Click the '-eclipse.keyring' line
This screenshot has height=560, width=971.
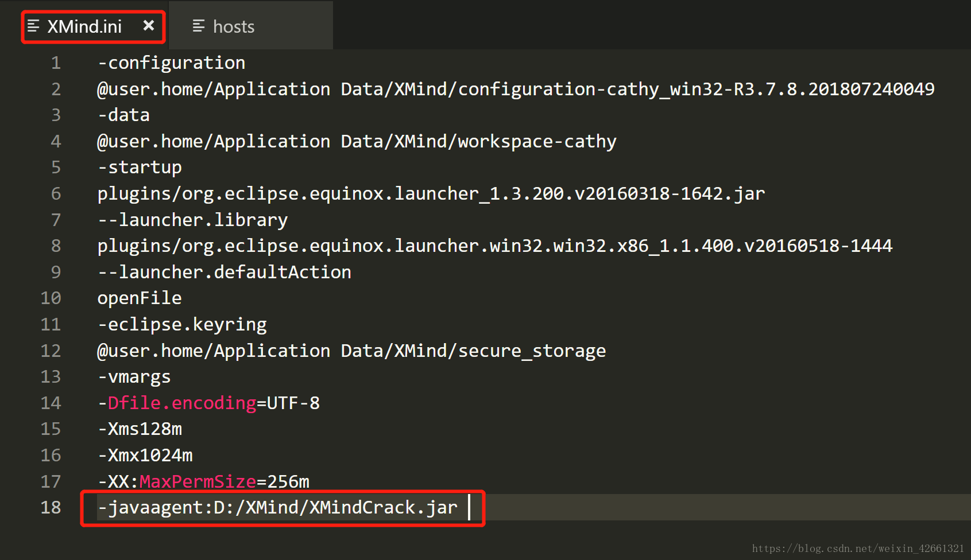[182, 324]
